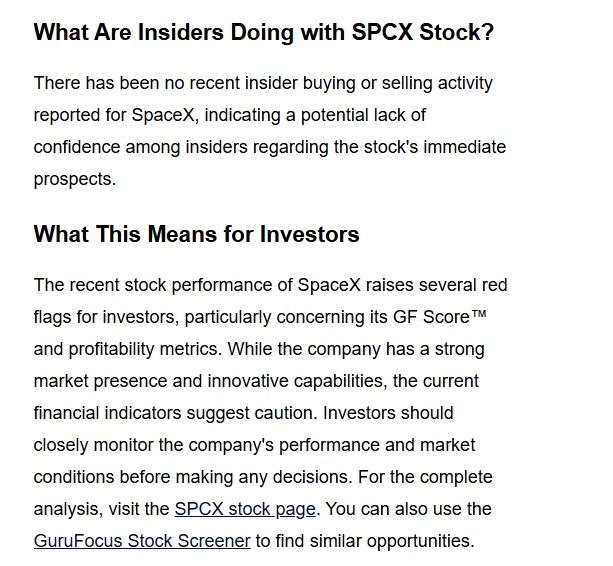The height and width of the screenshot is (566, 613).
Task: Click the phrase 'financial indicators suggest caution'
Action: point(175,413)
